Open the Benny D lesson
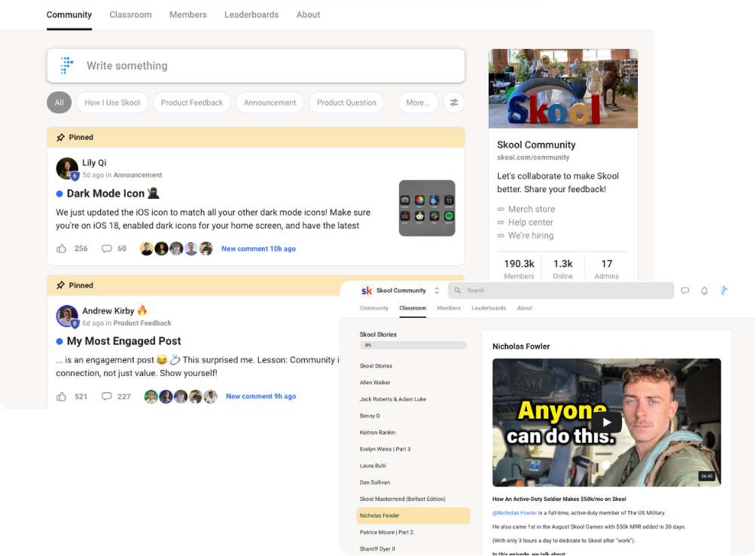Screen dimensions: 756x556 [370, 416]
